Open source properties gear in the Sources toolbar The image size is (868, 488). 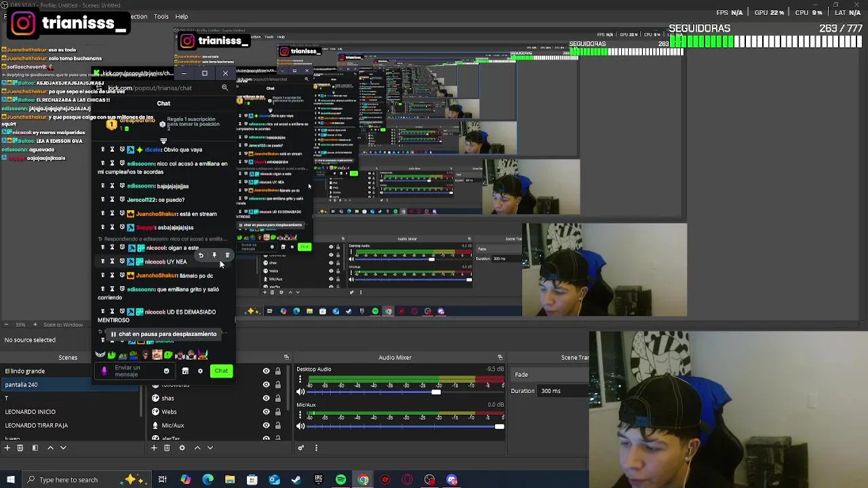tap(182, 448)
